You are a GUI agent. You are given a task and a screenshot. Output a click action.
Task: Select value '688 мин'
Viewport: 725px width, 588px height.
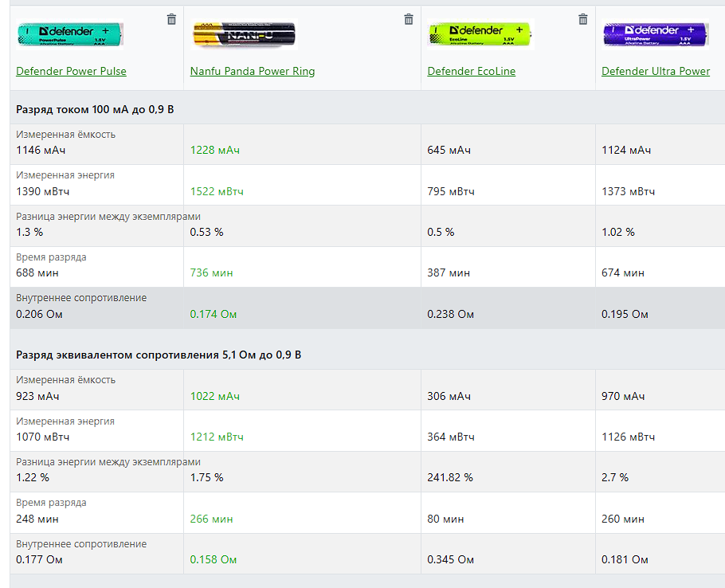(37, 272)
